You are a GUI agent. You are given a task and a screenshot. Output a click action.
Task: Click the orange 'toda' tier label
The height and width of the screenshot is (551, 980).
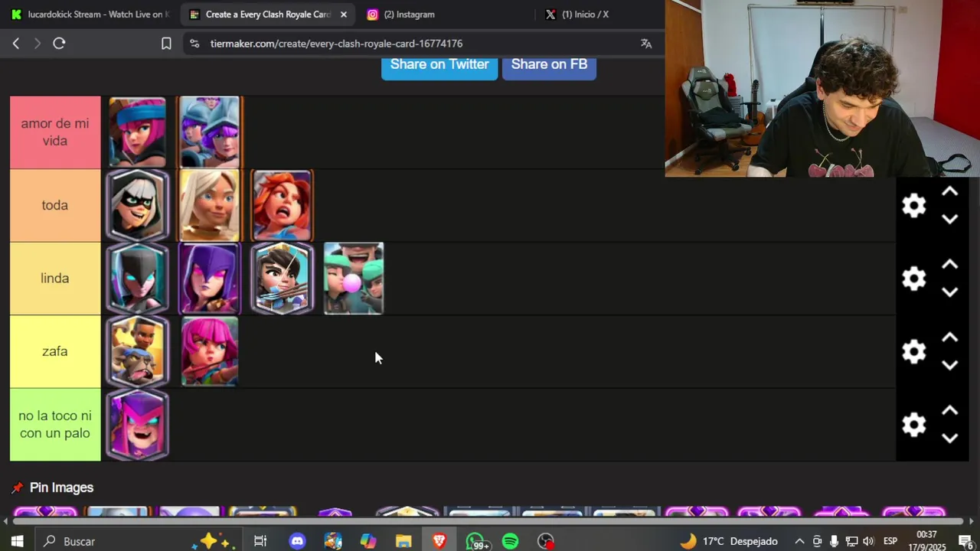pos(55,205)
